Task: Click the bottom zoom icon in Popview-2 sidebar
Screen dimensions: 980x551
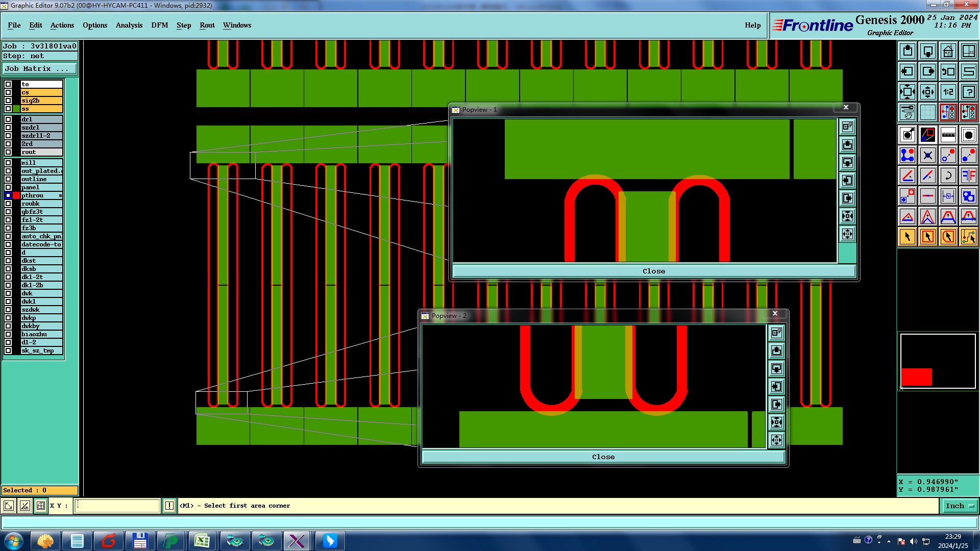Action: [776, 440]
